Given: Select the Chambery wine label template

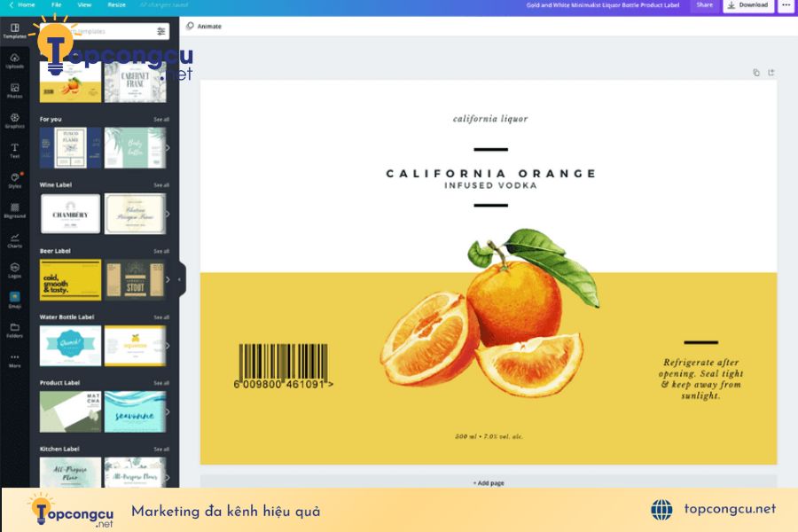Looking at the screenshot, I should [70, 214].
